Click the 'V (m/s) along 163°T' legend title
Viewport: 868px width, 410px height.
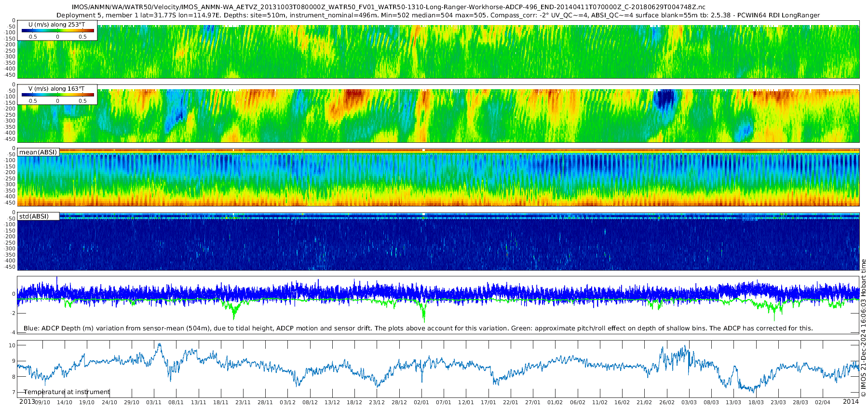point(56,89)
